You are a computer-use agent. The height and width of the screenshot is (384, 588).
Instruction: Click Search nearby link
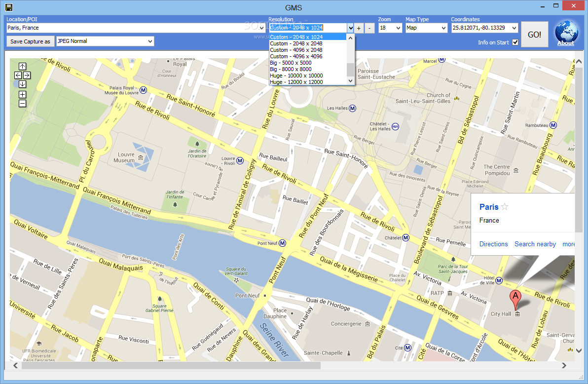tap(535, 244)
